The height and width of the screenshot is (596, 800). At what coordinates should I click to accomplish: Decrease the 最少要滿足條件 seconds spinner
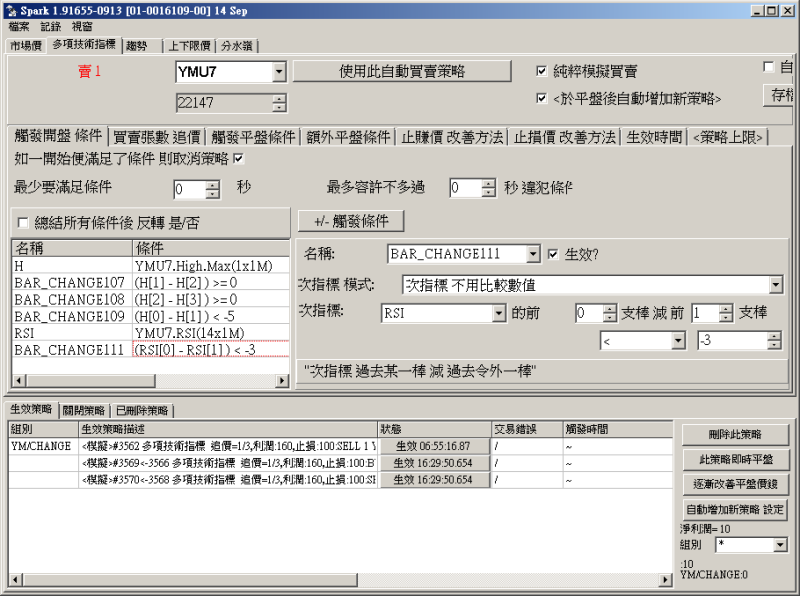tap(213, 193)
